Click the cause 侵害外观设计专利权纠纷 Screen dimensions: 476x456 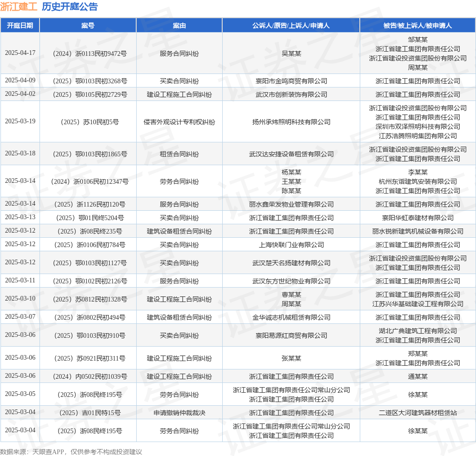click(179, 122)
